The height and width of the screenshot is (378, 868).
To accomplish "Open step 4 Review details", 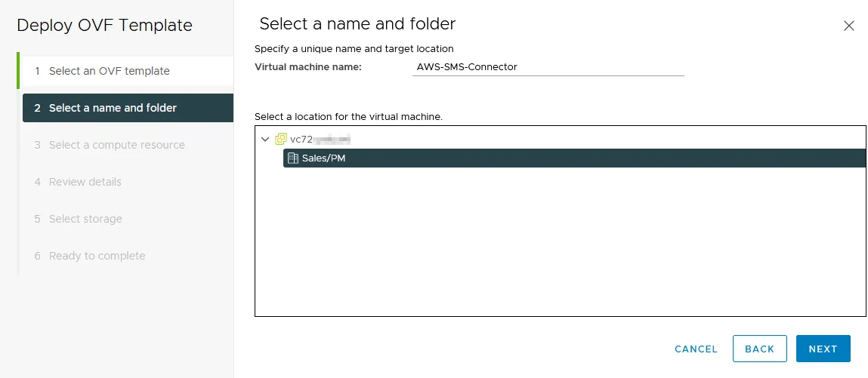I will click(85, 182).
